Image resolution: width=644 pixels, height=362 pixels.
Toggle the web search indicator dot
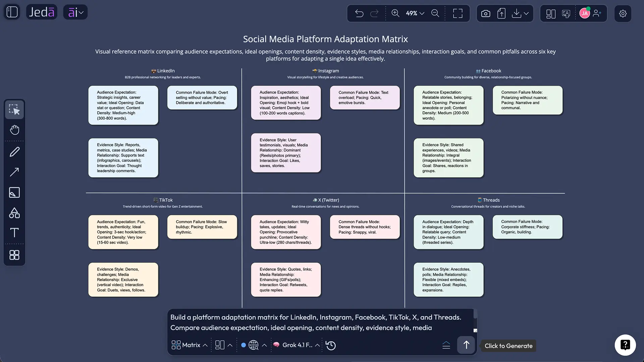(x=244, y=345)
